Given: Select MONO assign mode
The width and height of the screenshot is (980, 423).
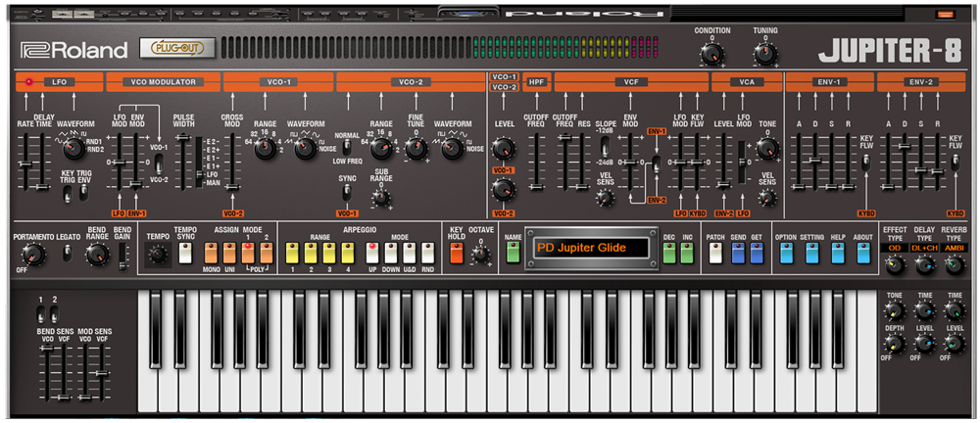Looking at the screenshot, I should 211,253.
